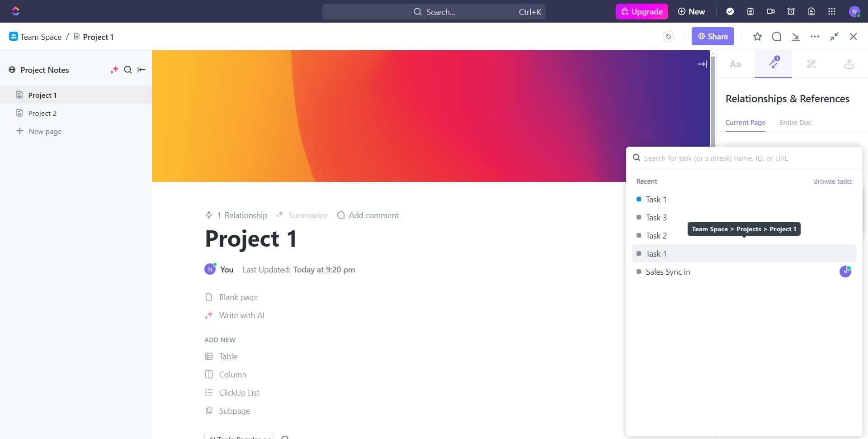Favorite the doc with the star icon
Screen dimensions: 868x439
[x=757, y=37]
